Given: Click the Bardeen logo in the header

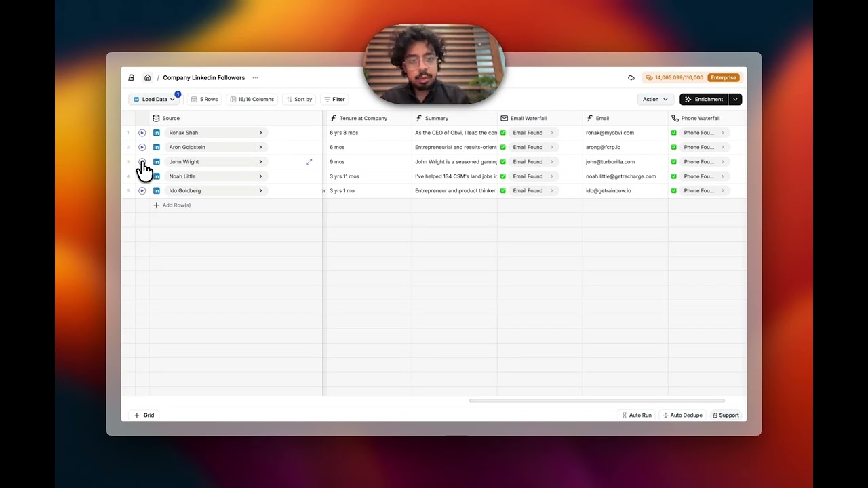Looking at the screenshot, I should [132, 78].
